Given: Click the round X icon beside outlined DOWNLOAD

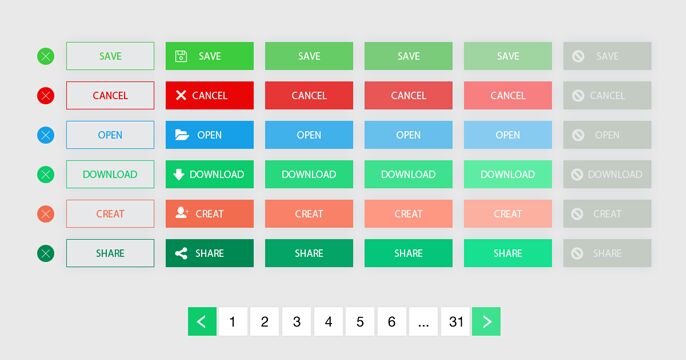Looking at the screenshot, I should [46, 174].
